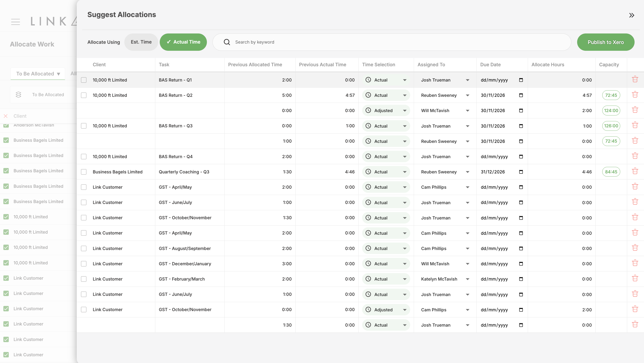Open calendar picker for GST - December/January
The height and width of the screenshot is (363, 644).
[521, 264]
